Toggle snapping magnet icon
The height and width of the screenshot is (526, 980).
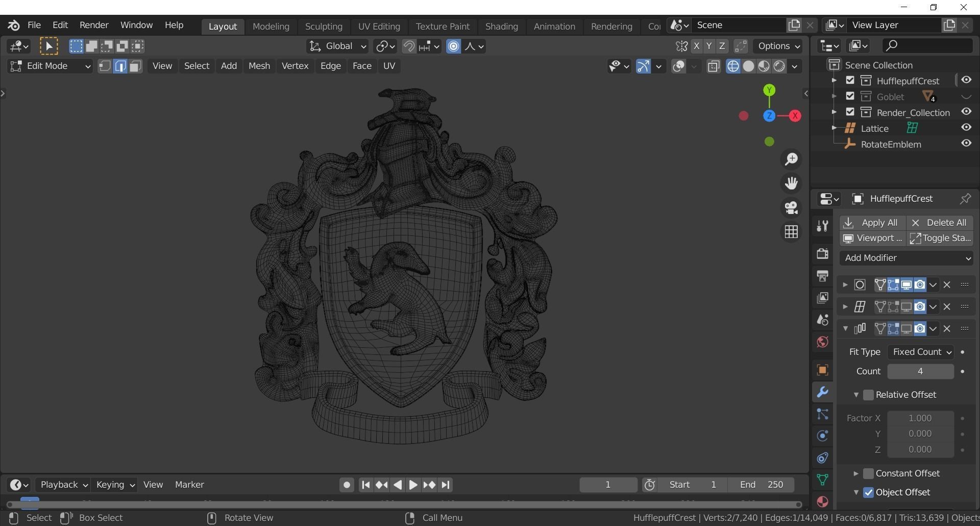[408, 46]
